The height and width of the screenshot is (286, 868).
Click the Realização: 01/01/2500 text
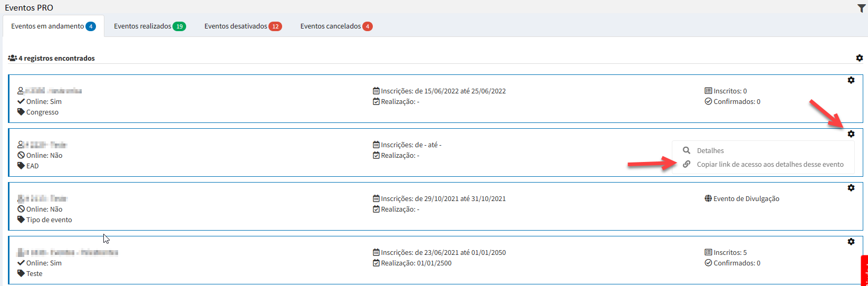click(x=416, y=263)
